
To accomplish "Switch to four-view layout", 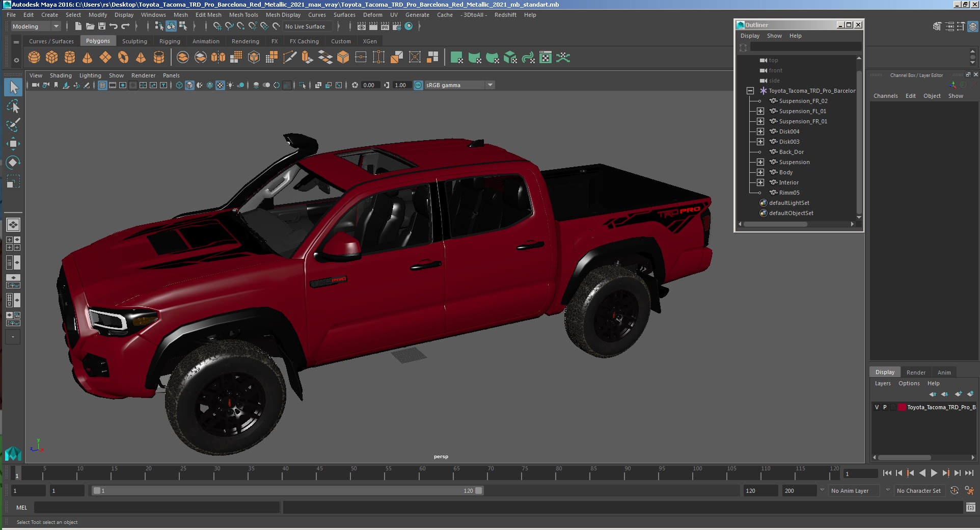I will click(13, 244).
